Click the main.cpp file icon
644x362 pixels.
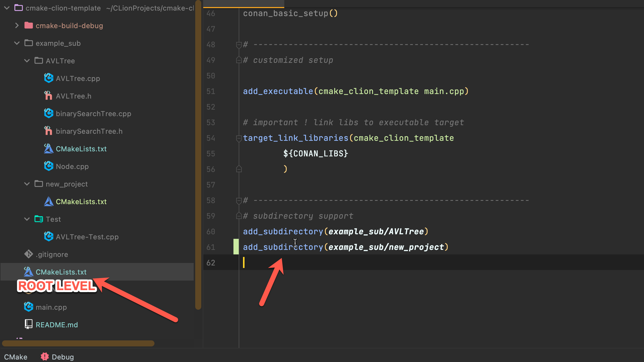[x=28, y=307]
